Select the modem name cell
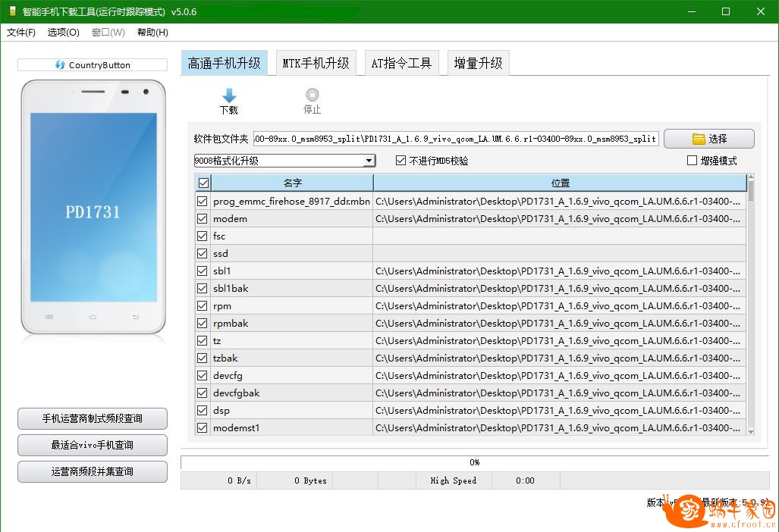 pos(291,219)
